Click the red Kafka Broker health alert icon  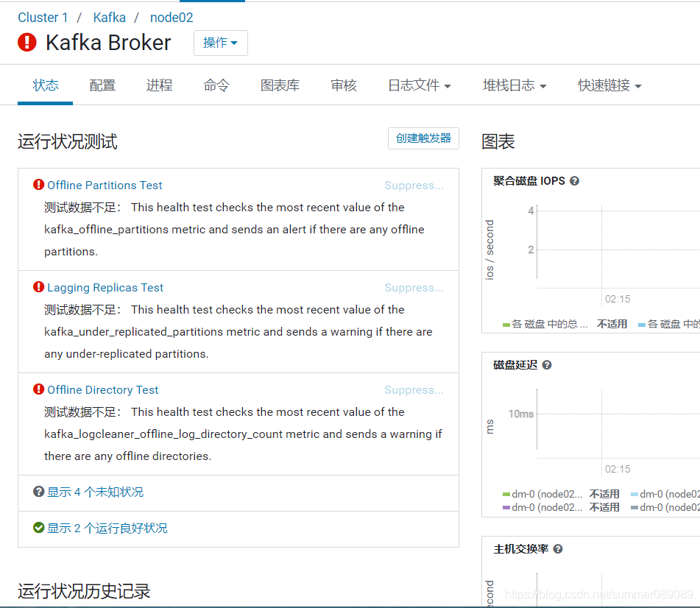26,43
